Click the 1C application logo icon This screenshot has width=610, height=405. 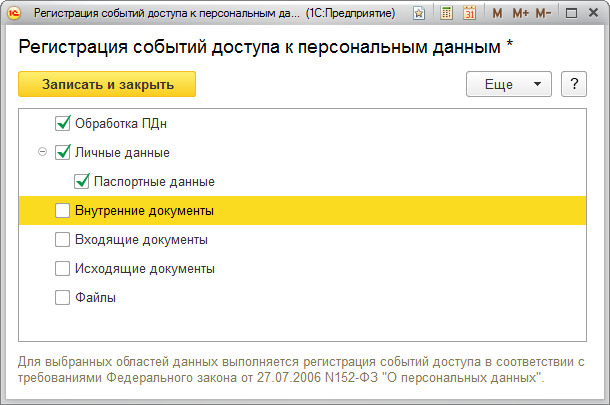click(x=15, y=14)
